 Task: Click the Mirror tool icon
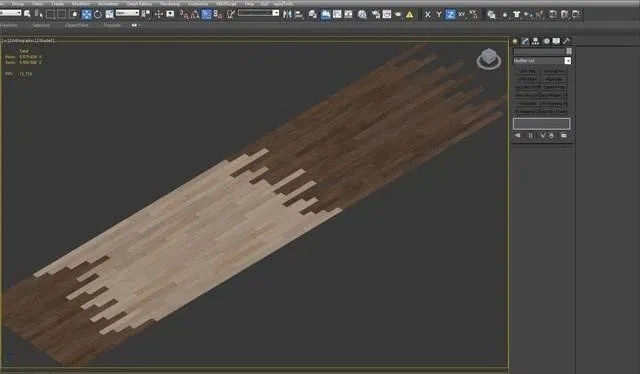(287, 14)
